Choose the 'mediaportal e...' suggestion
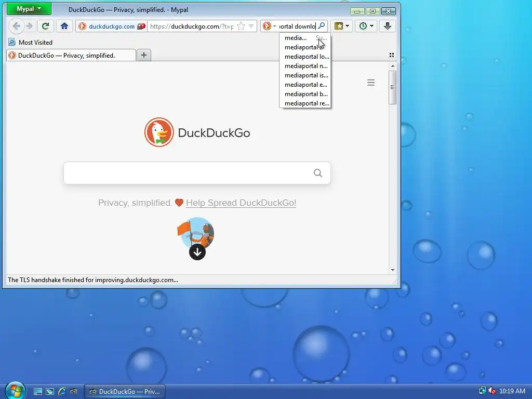The width and height of the screenshot is (532, 399). point(305,85)
